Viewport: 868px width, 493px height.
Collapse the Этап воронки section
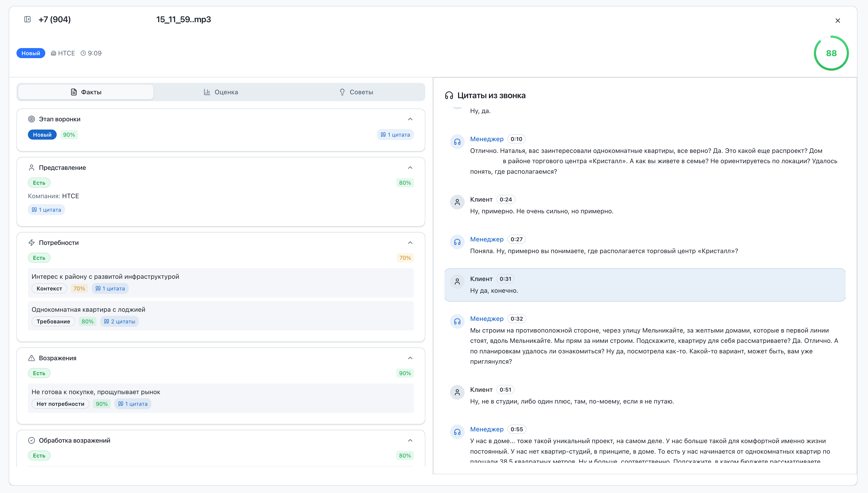click(x=410, y=119)
